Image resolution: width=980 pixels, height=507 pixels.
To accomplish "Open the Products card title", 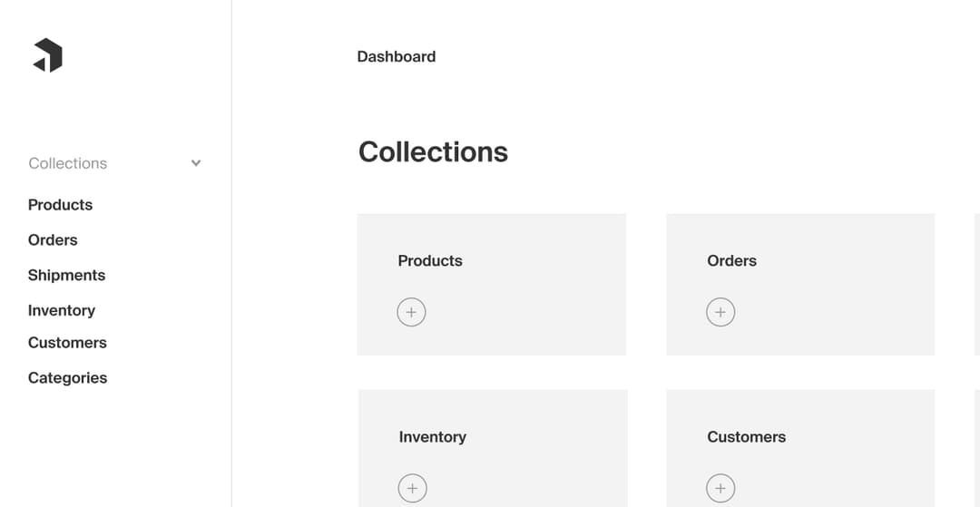I will click(430, 261).
